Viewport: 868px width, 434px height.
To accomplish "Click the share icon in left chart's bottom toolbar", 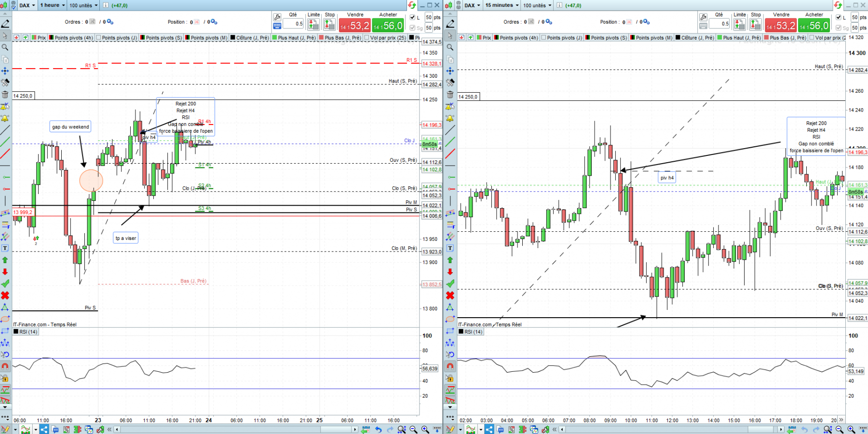I will pos(44,429).
